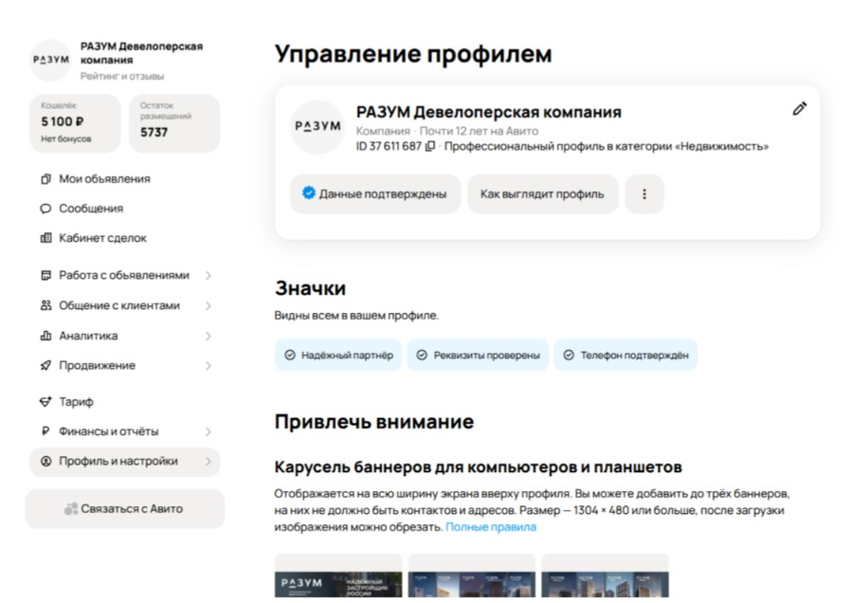Select the second carousel banner thumbnail
This screenshot has height=603, width=868.
point(472,576)
